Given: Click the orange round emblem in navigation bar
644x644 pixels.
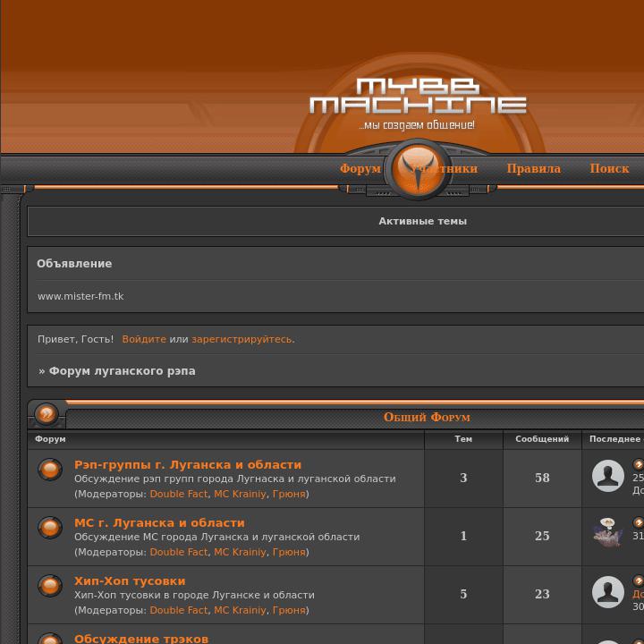Looking at the screenshot, I should (x=418, y=169).
